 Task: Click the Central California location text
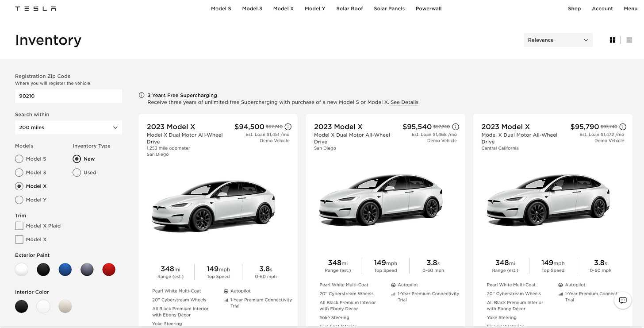500,148
